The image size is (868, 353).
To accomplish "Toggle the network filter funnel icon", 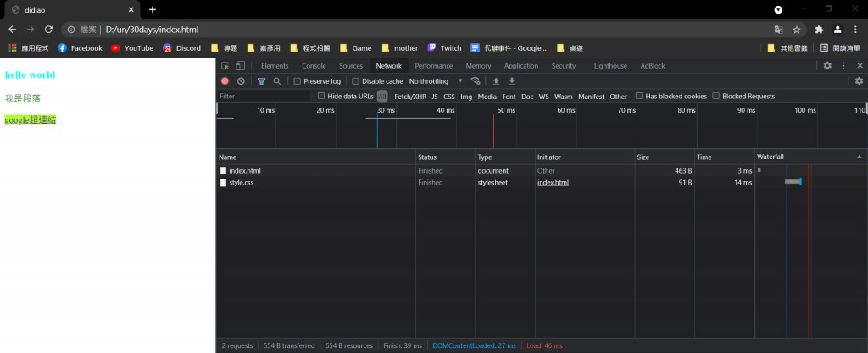I will [261, 81].
